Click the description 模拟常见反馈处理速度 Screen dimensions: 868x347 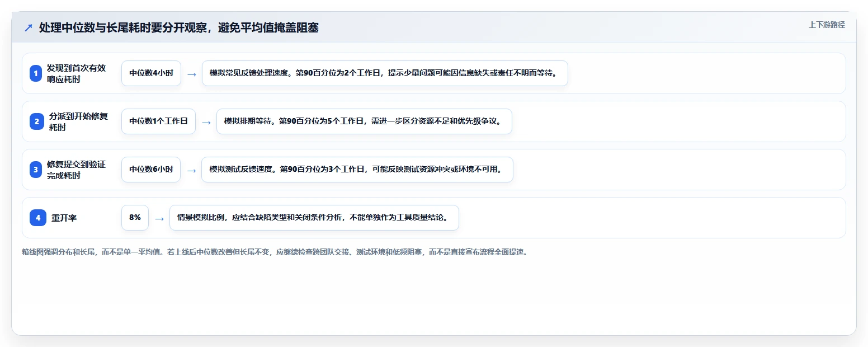(x=385, y=73)
